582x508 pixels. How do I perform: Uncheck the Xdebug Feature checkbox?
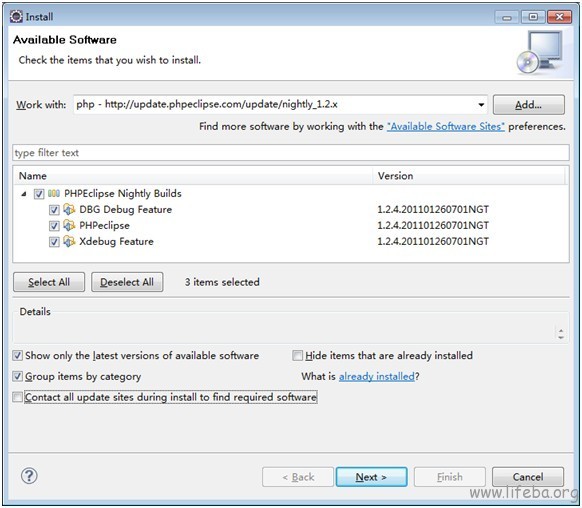pos(54,242)
